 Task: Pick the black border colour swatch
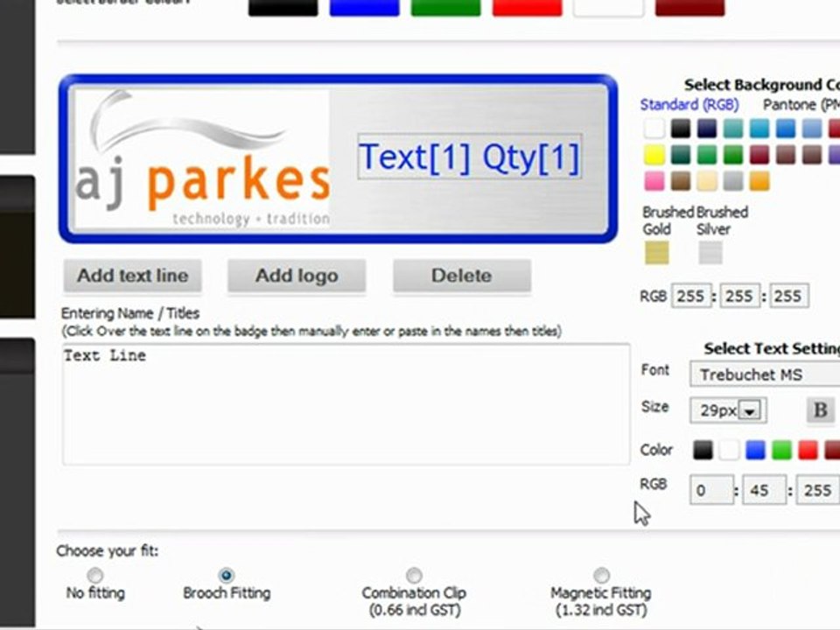click(283, 8)
